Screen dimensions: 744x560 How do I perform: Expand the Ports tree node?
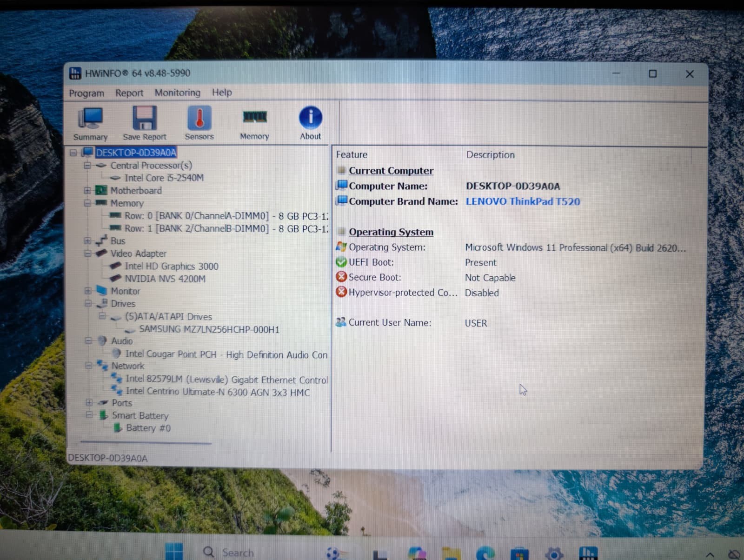point(88,402)
